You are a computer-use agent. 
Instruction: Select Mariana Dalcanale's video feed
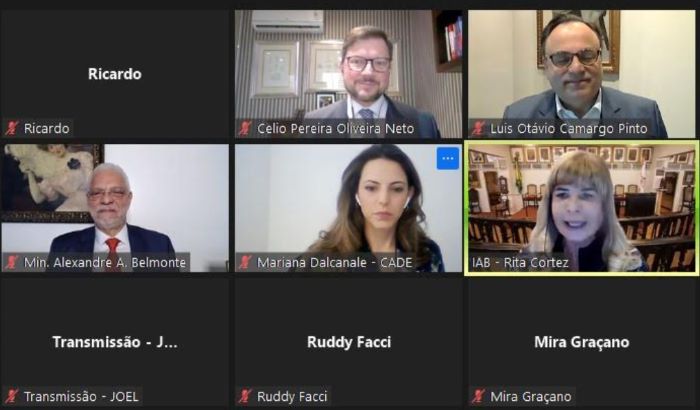tap(349, 208)
